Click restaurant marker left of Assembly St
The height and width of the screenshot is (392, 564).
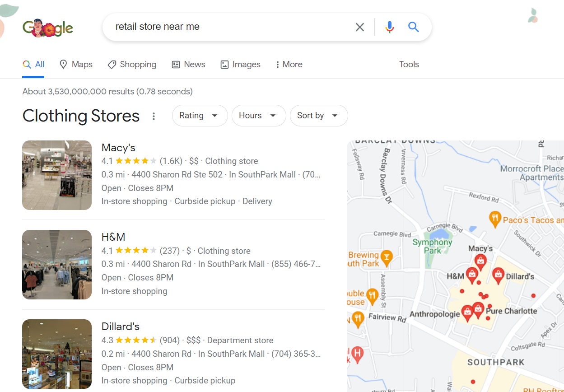click(372, 296)
